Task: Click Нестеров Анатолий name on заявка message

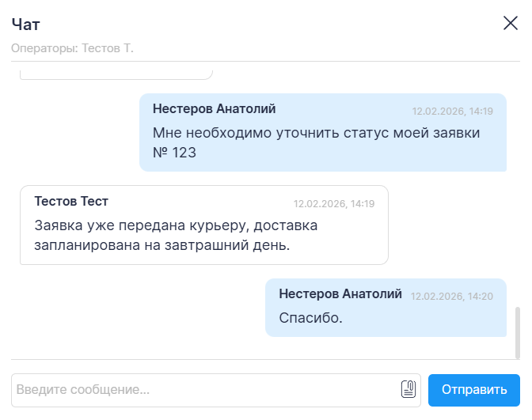Action: click(x=214, y=109)
